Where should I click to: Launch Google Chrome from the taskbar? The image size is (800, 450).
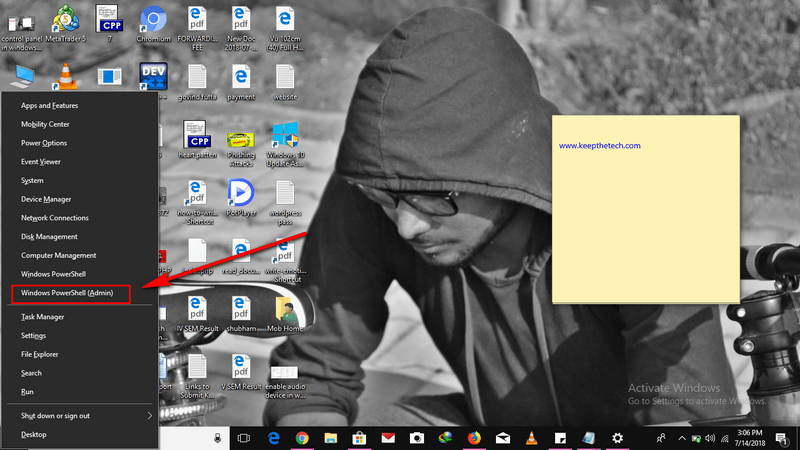click(302, 438)
